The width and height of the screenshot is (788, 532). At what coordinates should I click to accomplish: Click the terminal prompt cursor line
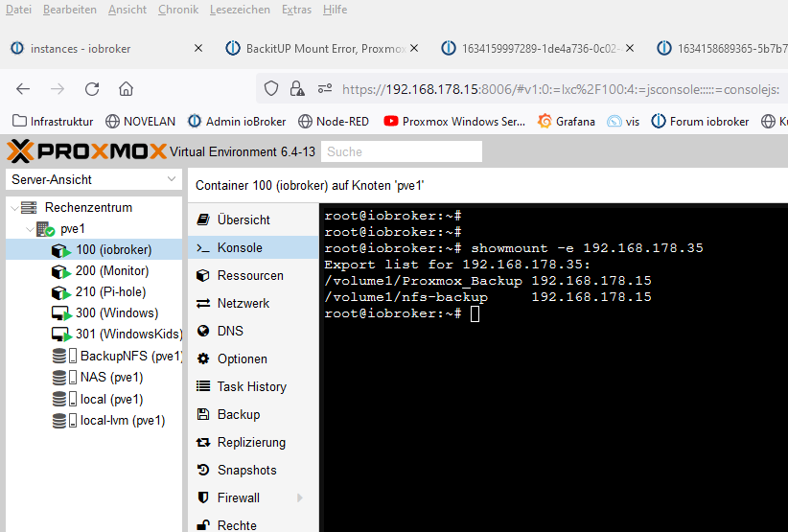click(x=402, y=313)
